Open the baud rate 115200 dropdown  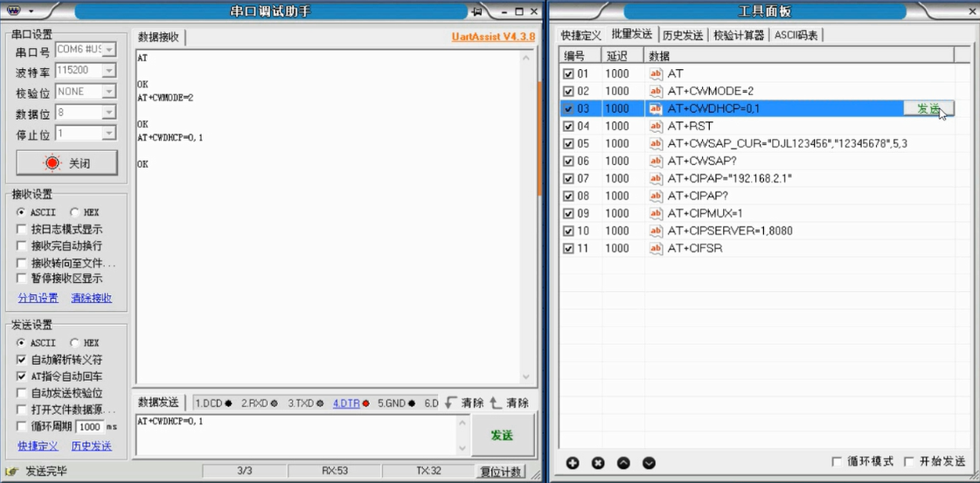click(108, 71)
